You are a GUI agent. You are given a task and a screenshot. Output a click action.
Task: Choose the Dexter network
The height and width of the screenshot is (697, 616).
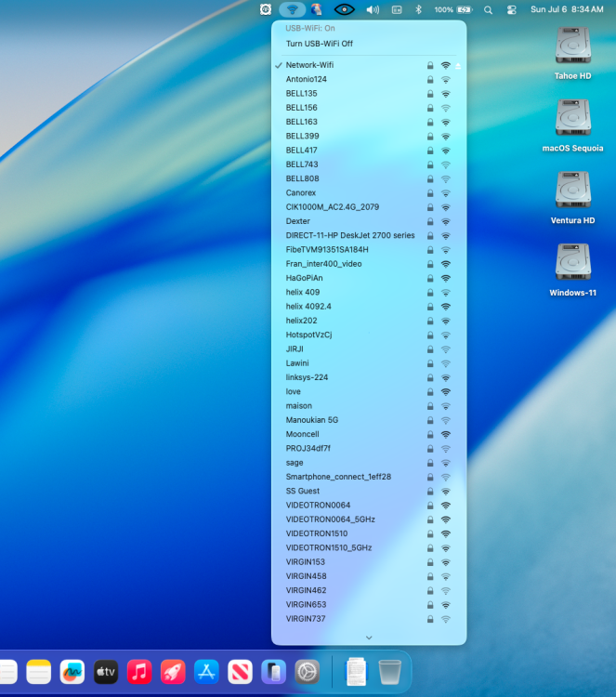point(369,221)
